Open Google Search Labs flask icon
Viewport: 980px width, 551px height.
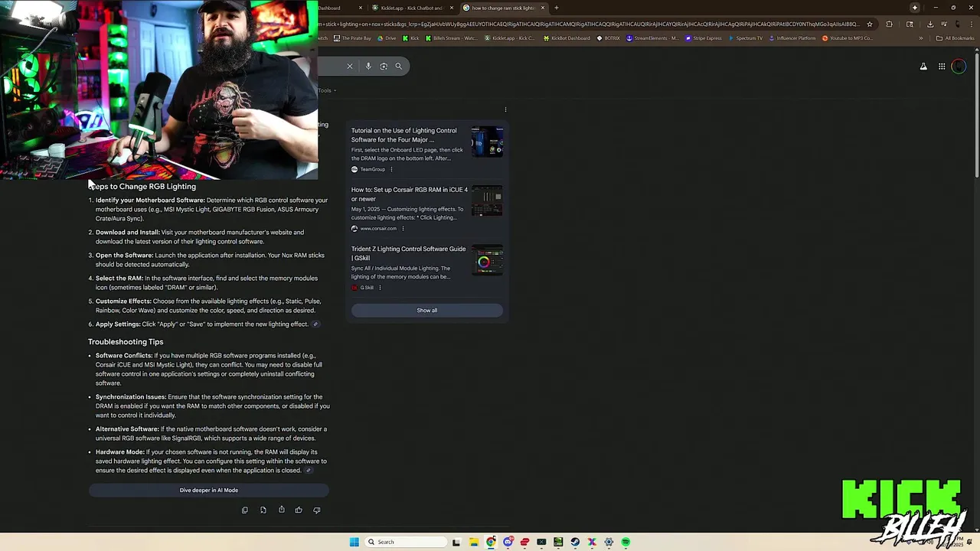pos(923,67)
